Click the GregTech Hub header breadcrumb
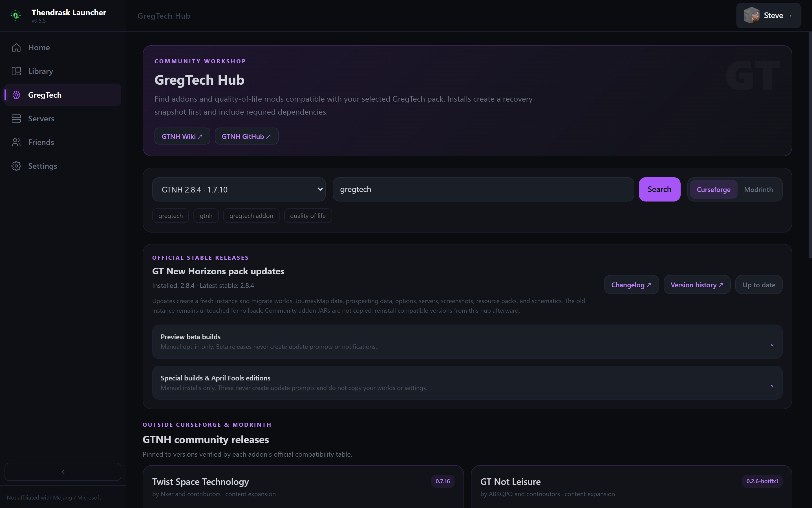 164,16
